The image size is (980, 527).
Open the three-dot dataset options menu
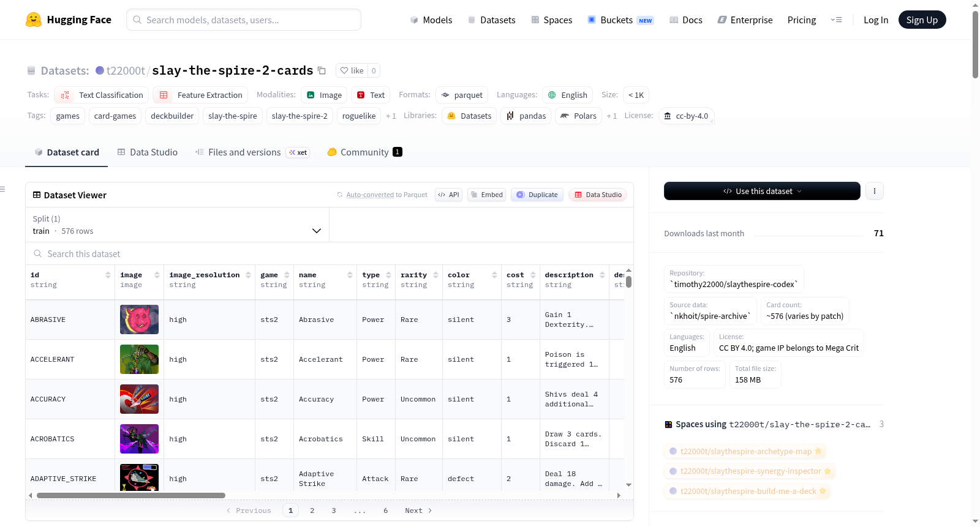(x=874, y=191)
